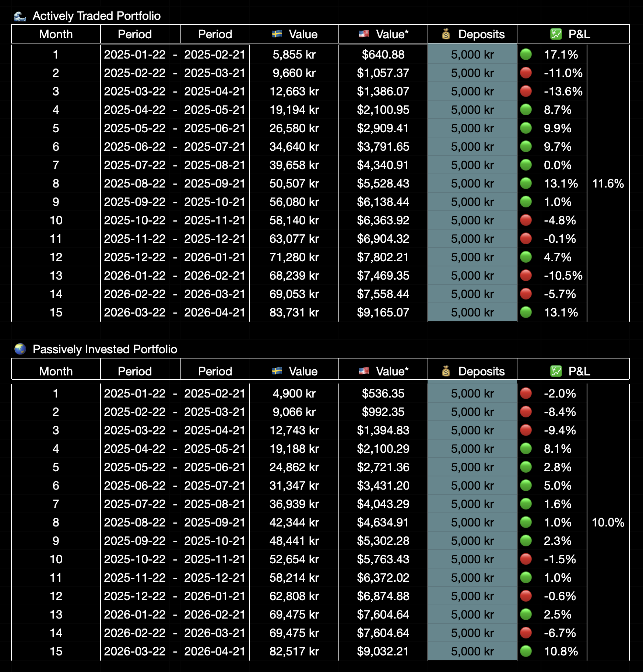Select the US flag icon in Value* header
Screen dimensions: 643x672
click(x=364, y=34)
